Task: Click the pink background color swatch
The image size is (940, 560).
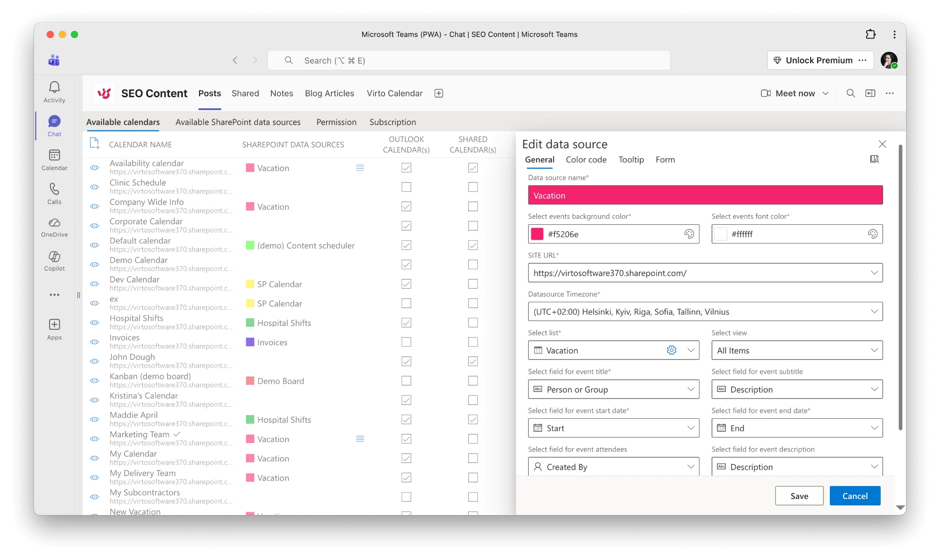Action: [537, 234]
